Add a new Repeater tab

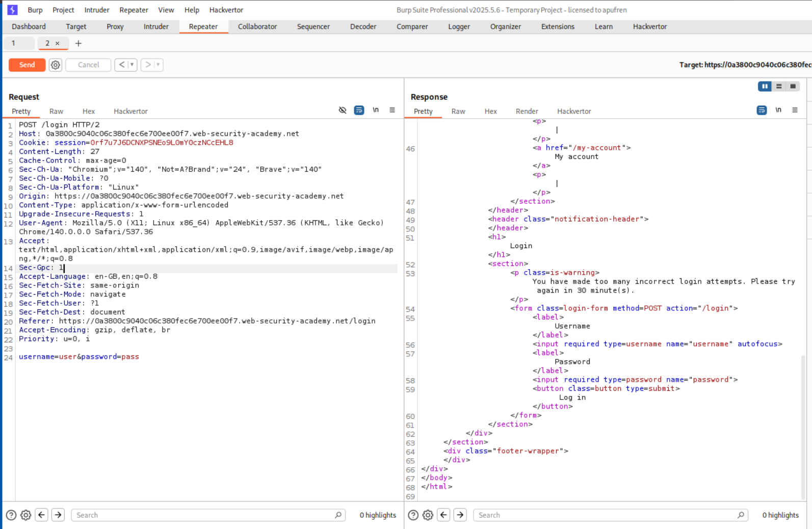[x=78, y=43]
